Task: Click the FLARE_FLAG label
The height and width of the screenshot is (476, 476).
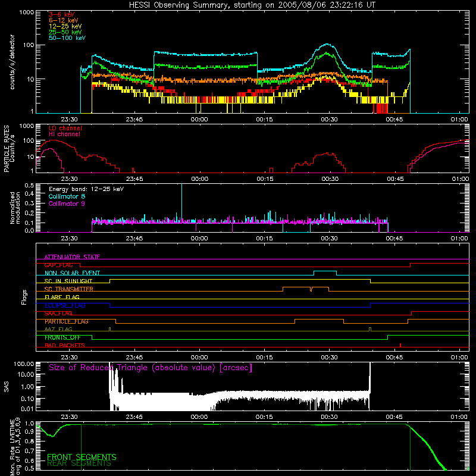Action: (x=62, y=297)
